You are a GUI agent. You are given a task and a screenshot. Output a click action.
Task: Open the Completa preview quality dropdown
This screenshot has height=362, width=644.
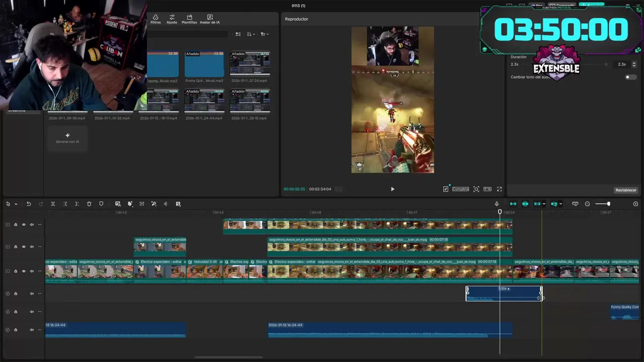pos(460,189)
